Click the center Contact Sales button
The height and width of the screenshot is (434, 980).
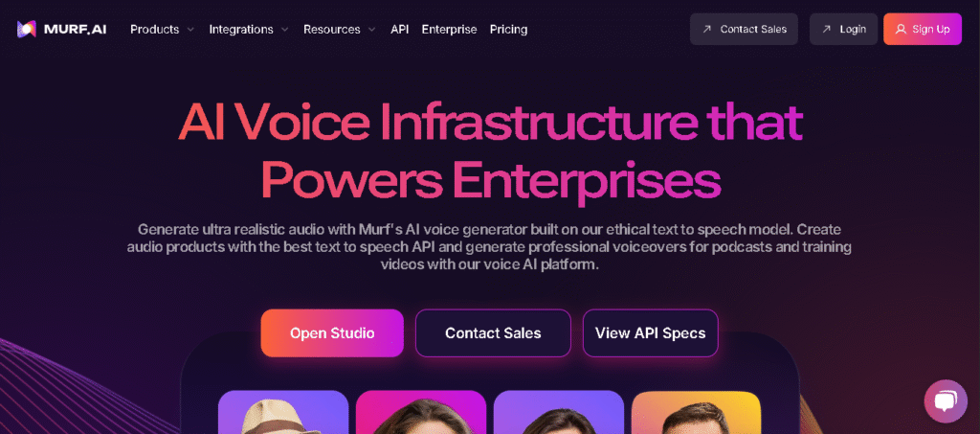point(493,333)
